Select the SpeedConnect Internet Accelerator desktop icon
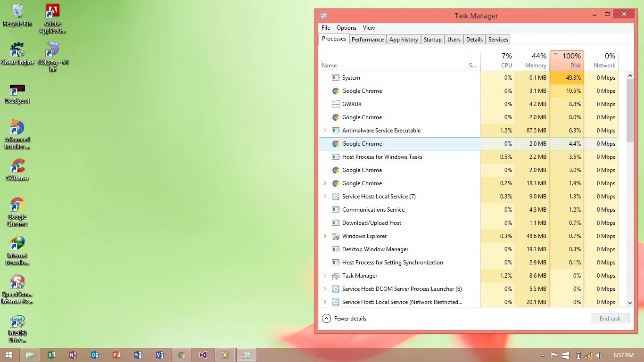Image resolution: width=644 pixels, height=362 pixels. [x=17, y=289]
